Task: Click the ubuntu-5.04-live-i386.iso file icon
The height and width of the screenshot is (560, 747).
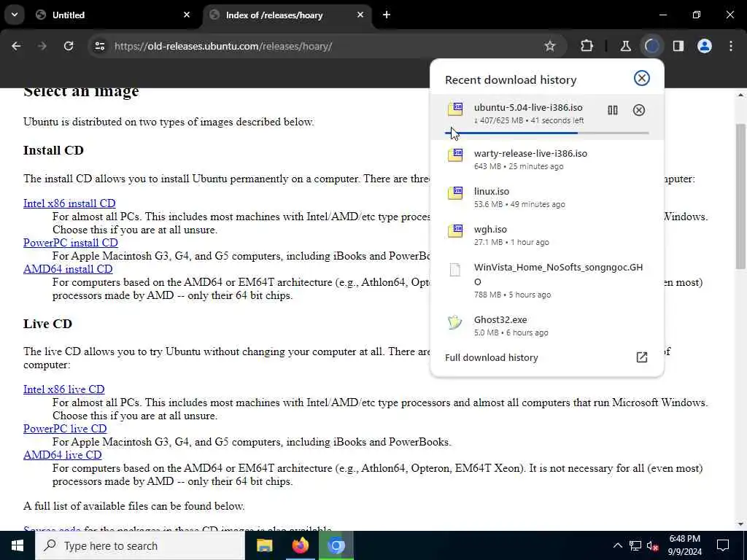Action: (455, 109)
